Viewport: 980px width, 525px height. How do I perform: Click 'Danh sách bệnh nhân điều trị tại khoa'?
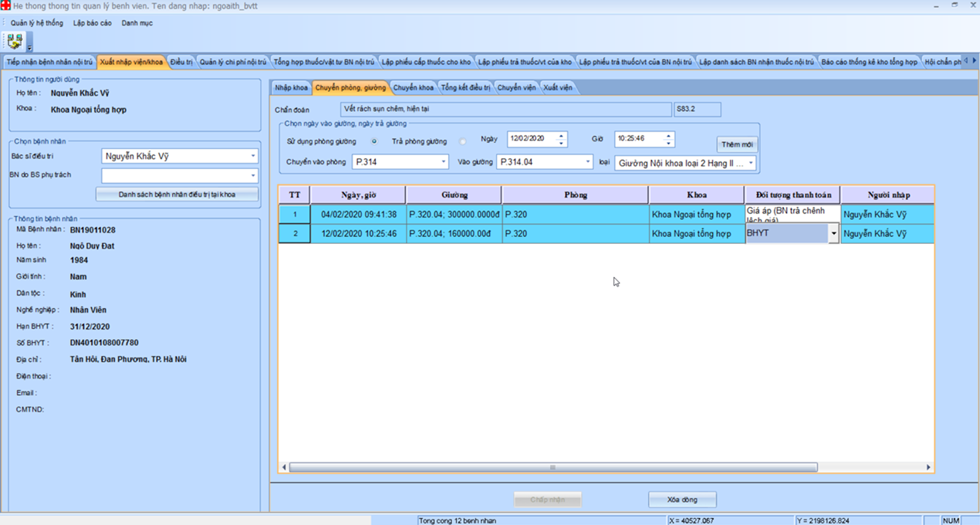[x=177, y=195]
